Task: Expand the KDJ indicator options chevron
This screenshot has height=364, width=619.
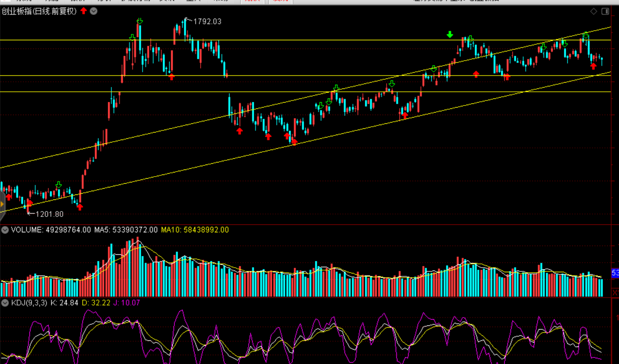Action: point(5,303)
